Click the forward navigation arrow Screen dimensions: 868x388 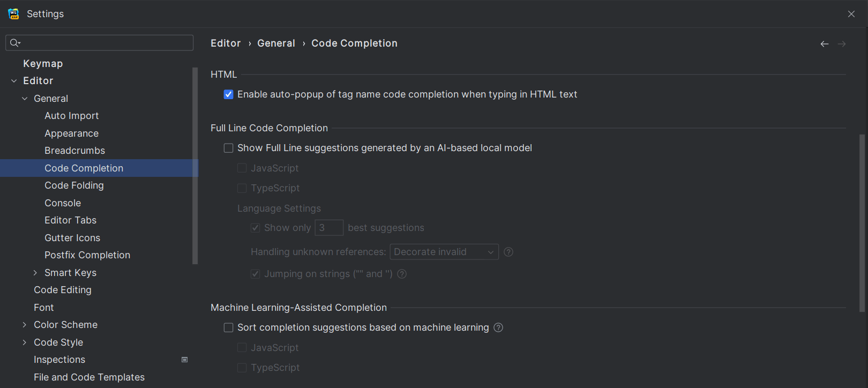tap(842, 44)
